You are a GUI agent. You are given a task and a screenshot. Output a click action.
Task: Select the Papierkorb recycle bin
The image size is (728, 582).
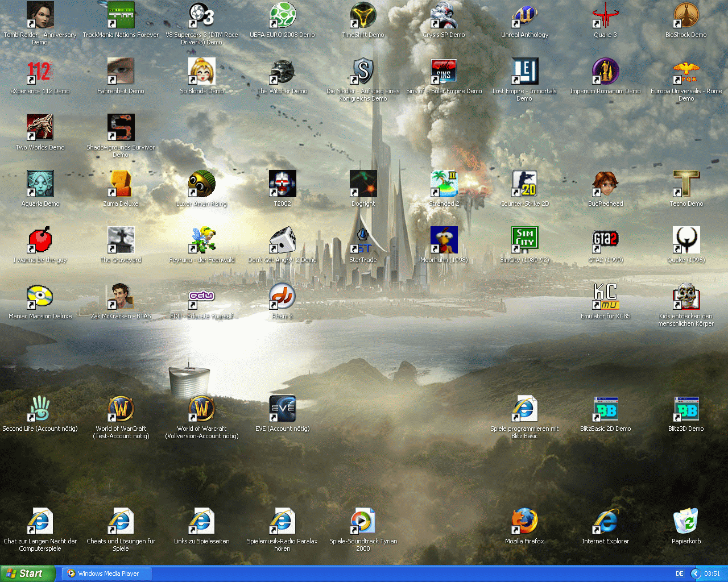point(686,522)
